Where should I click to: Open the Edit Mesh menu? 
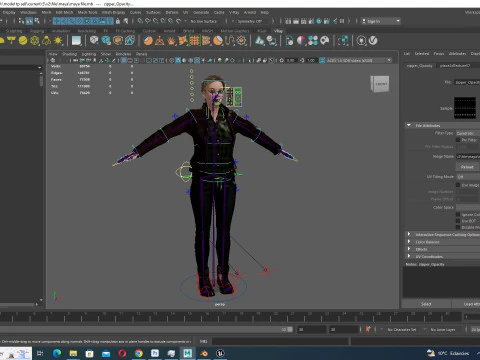coord(64,12)
